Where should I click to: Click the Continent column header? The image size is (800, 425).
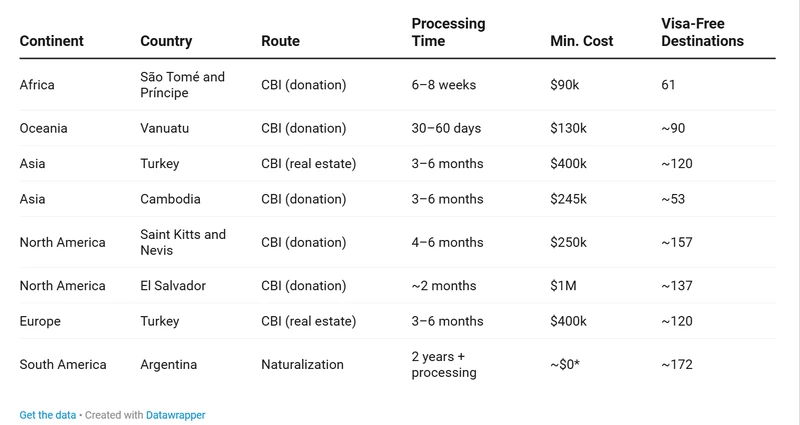click(x=52, y=42)
